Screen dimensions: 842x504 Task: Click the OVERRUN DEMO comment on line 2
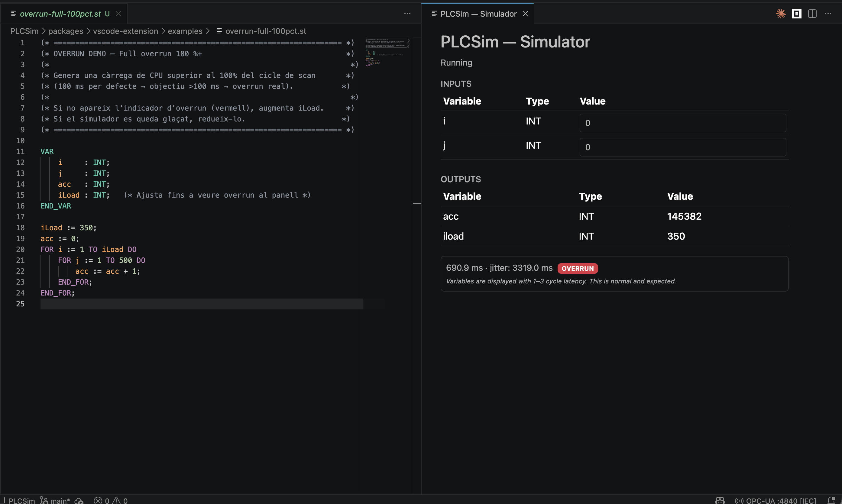128,54
